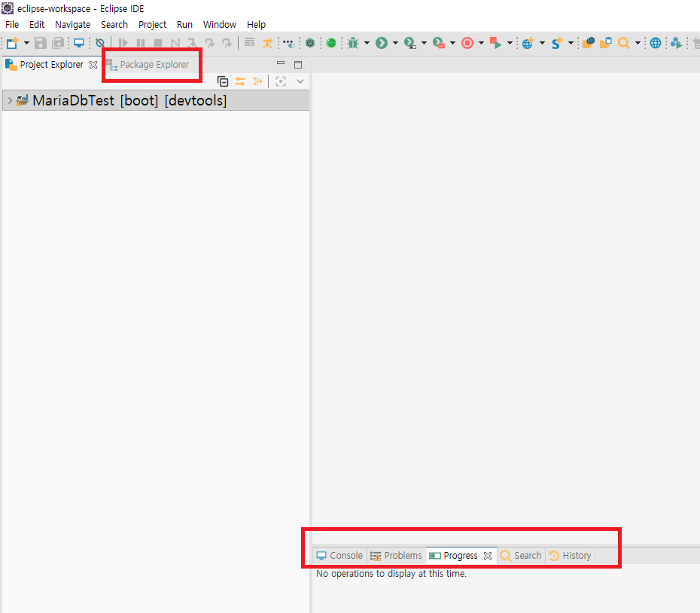Click the Step Return icon
Image resolution: width=700 pixels, height=613 pixels.
click(x=227, y=43)
